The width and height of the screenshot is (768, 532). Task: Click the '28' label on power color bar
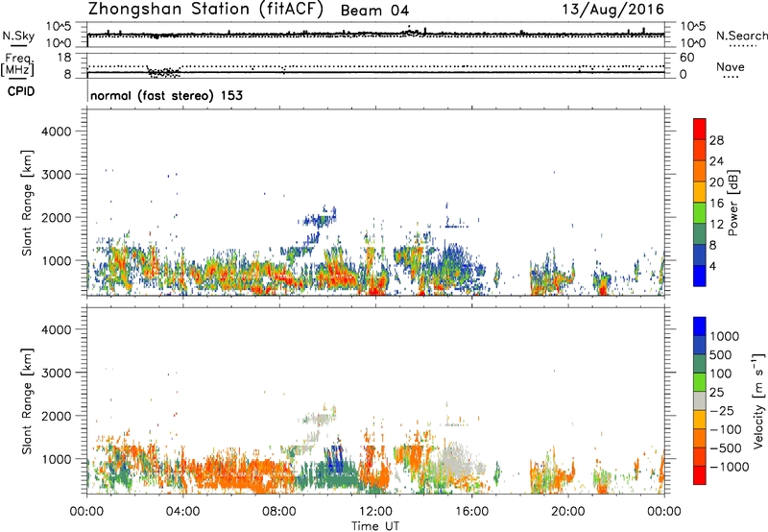click(716, 140)
